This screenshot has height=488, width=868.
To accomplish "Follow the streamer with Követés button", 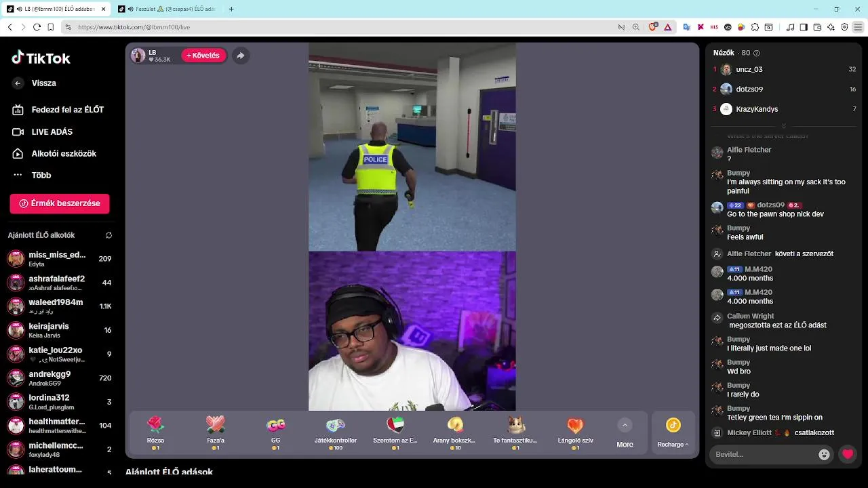I will tap(203, 56).
